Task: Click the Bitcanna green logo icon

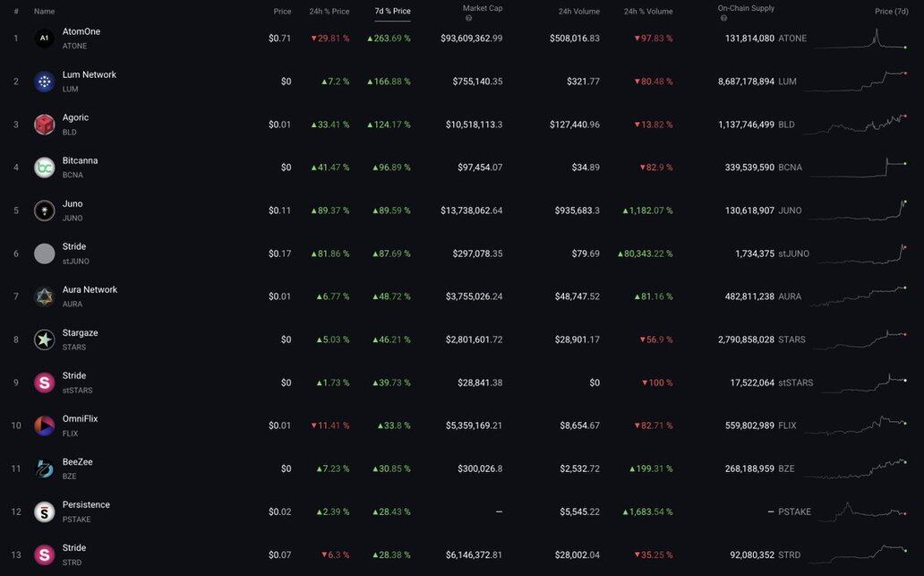Action: click(x=44, y=168)
